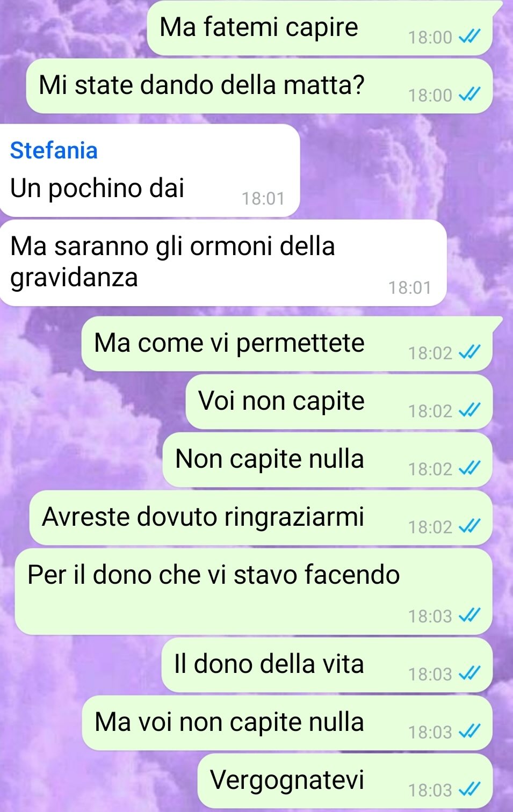
Task: Tap read ticks on 'Non capite nulla'
Action: pyautogui.click(x=469, y=468)
